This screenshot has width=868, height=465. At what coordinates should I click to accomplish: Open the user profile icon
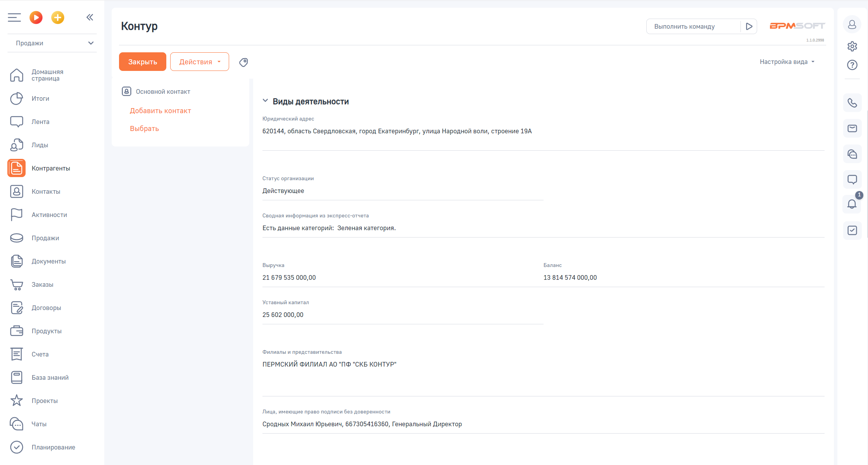tap(852, 24)
